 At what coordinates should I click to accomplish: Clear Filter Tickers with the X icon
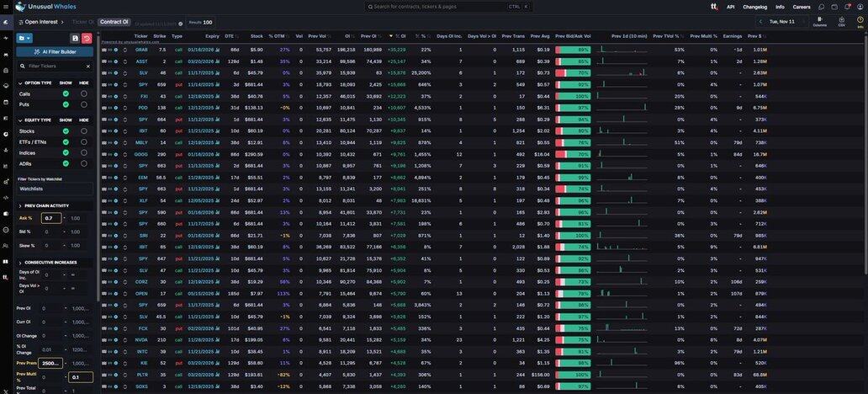coord(87,66)
